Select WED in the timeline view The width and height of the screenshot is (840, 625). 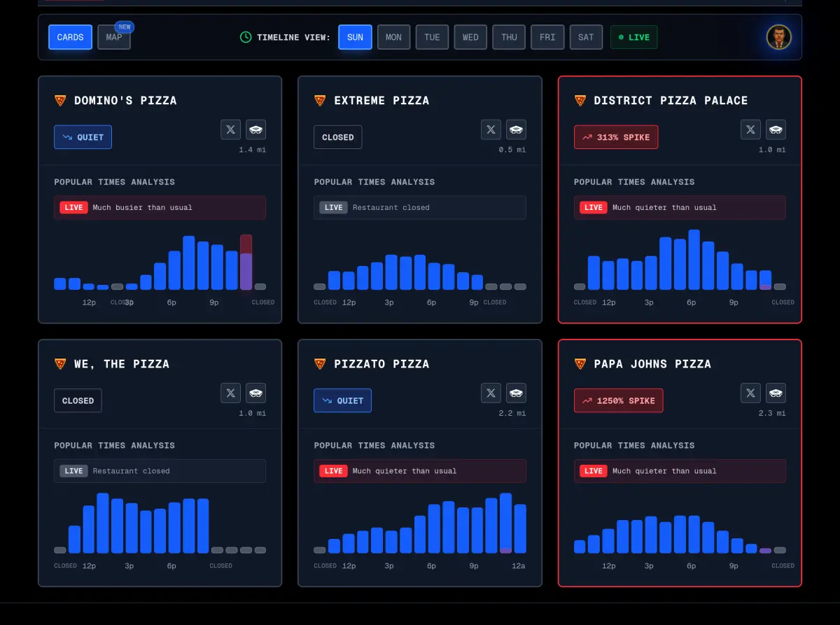click(x=470, y=37)
